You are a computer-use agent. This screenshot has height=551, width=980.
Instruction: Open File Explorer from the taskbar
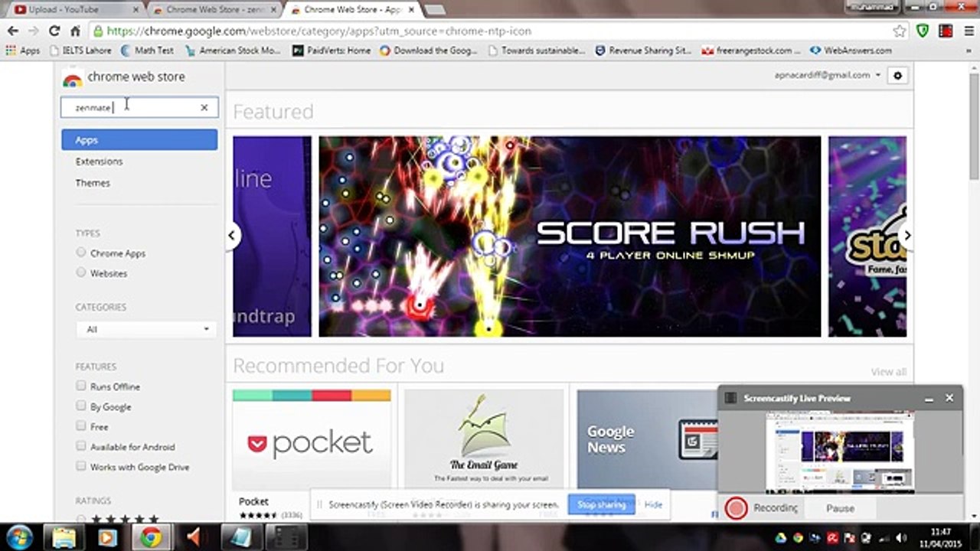click(x=64, y=537)
